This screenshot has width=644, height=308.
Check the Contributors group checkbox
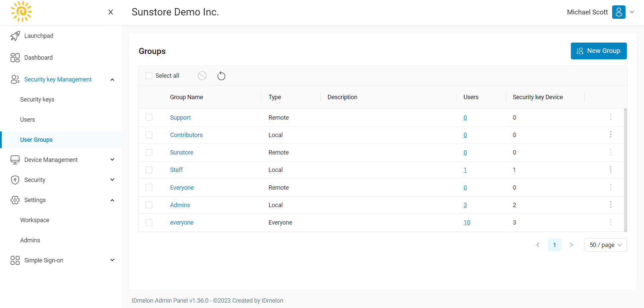click(x=149, y=135)
